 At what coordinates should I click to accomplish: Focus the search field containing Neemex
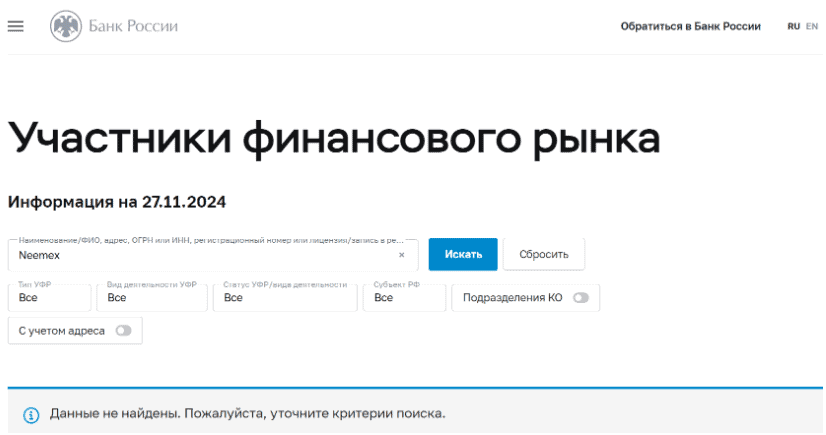click(x=213, y=255)
